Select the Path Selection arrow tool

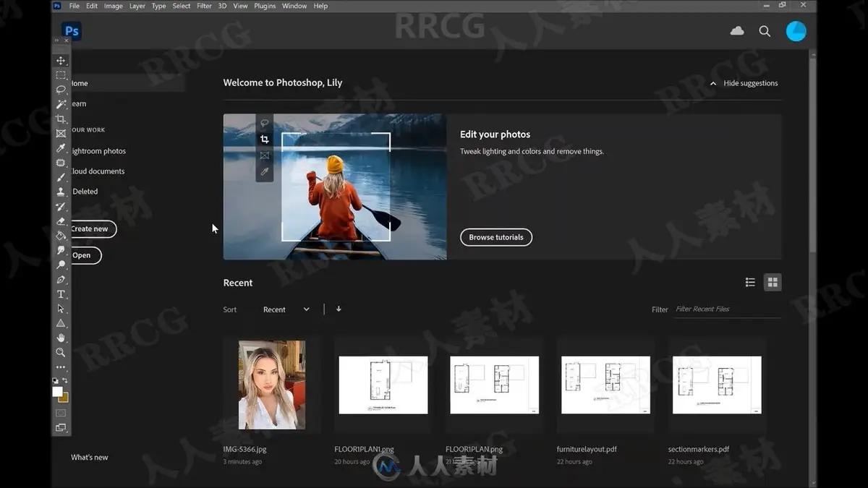click(61, 309)
